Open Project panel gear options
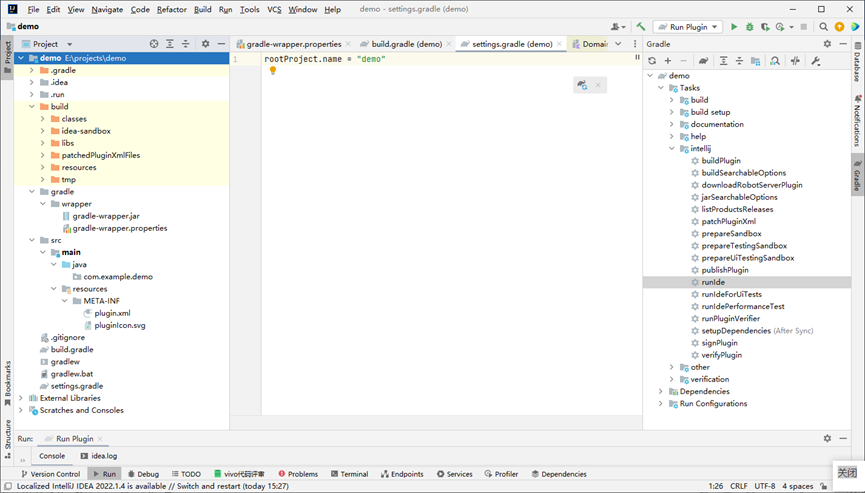This screenshot has width=865, height=493. point(205,44)
